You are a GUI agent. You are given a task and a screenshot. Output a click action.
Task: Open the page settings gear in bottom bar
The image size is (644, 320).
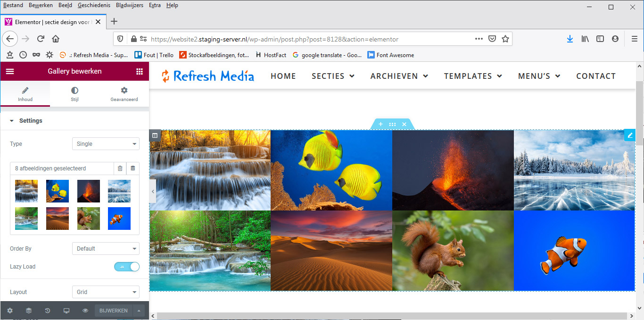coord(10,311)
